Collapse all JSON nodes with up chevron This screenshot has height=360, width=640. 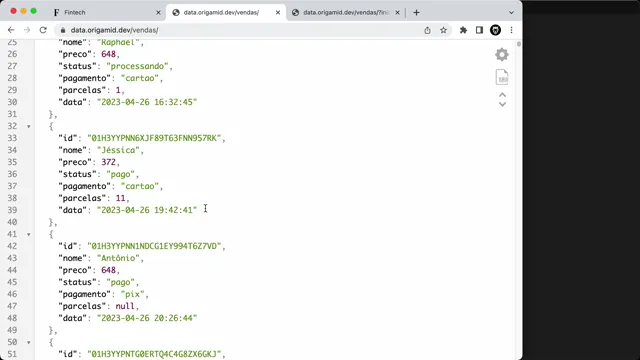coord(502,95)
